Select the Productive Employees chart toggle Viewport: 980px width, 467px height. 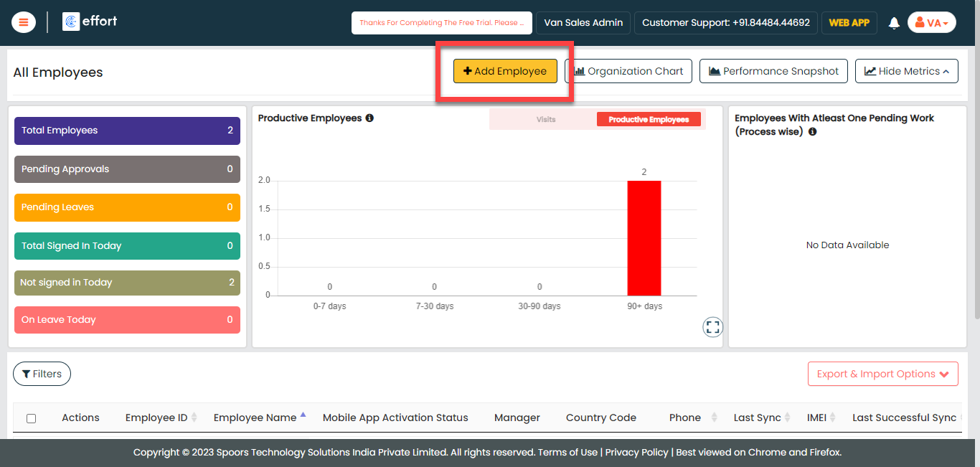pos(649,120)
